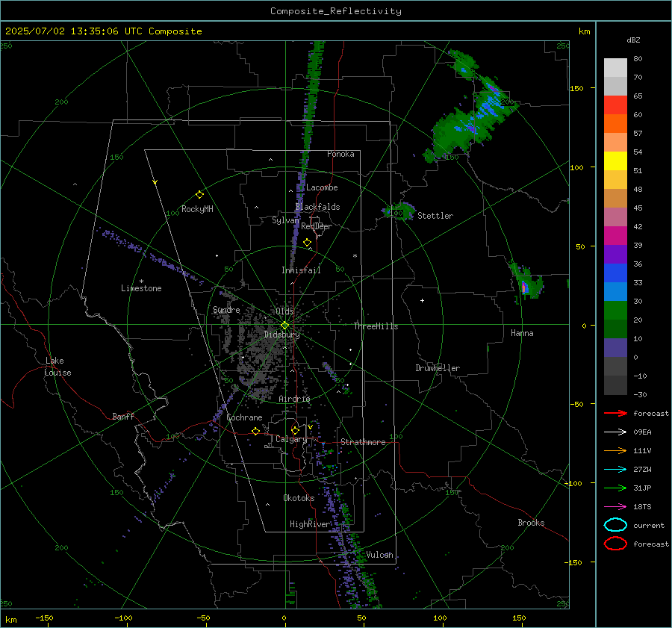This screenshot has width=672, height=628.
Task: Click the white plus marker north of Drumheller
Action: (x=422, y=300)
